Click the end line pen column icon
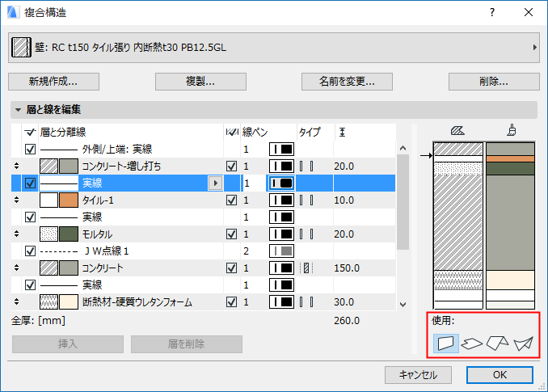Viewport: 548px width, 392px height. pyautogui.click(x=232, y=132)
